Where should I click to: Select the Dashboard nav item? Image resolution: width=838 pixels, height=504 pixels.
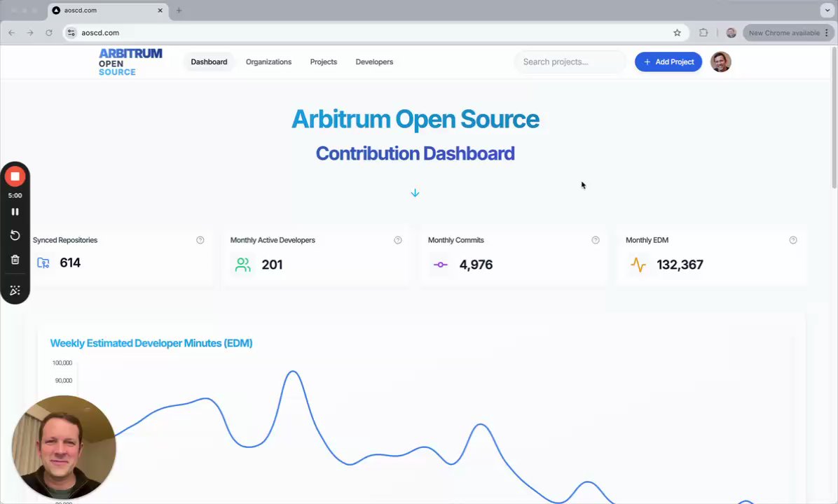(209, 62)
